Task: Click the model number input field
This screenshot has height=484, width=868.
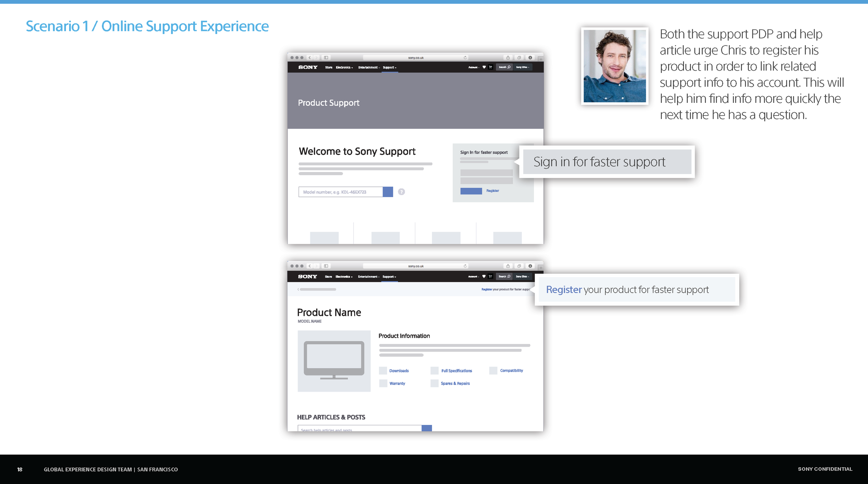Action: coord(341,192)
